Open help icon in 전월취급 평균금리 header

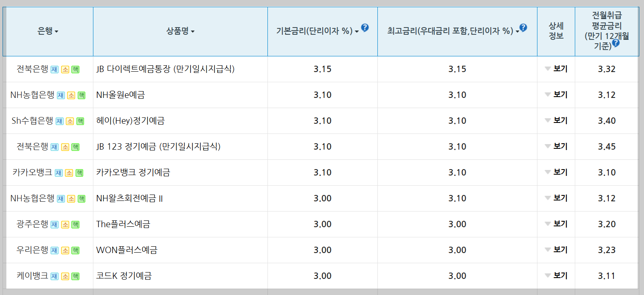(616, 43)
